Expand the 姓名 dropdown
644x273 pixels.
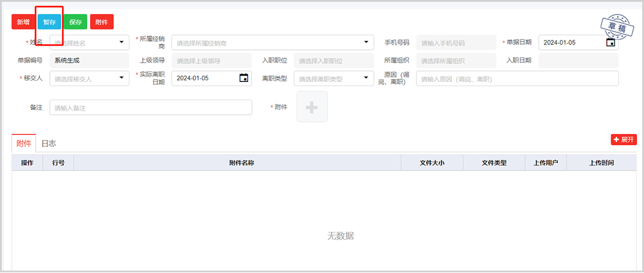point(122,43)
